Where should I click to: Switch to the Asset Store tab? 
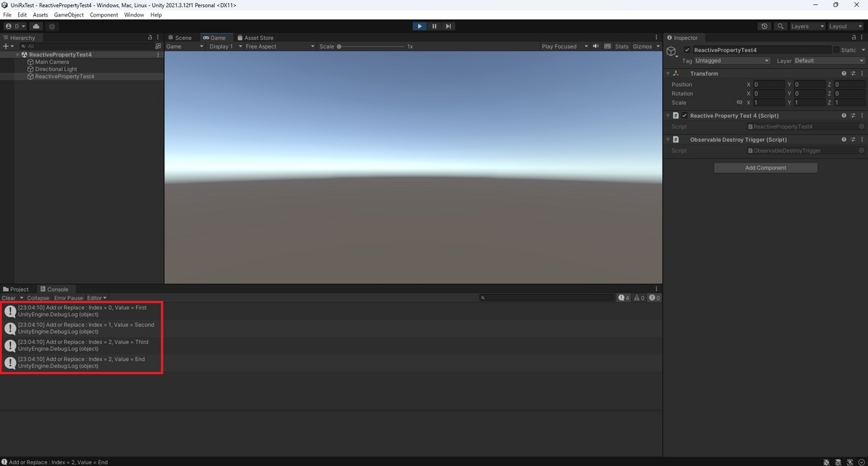pyautogui.click(x=255, y=38)
